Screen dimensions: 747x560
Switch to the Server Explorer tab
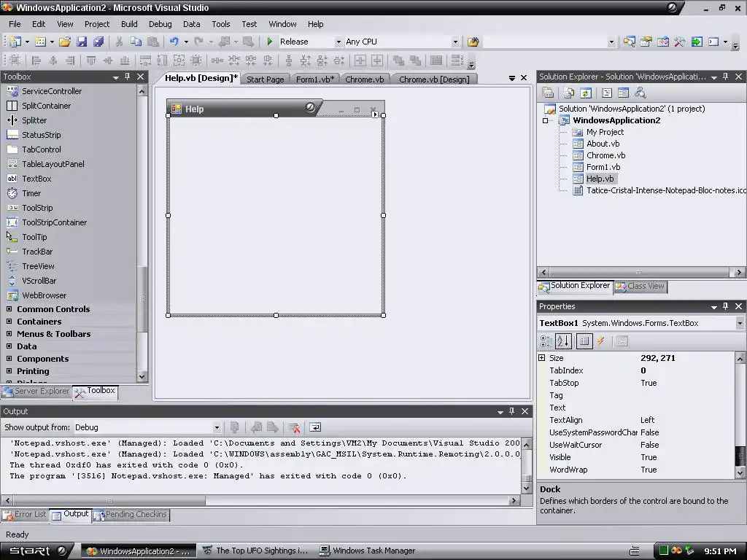tap(36, 391)
